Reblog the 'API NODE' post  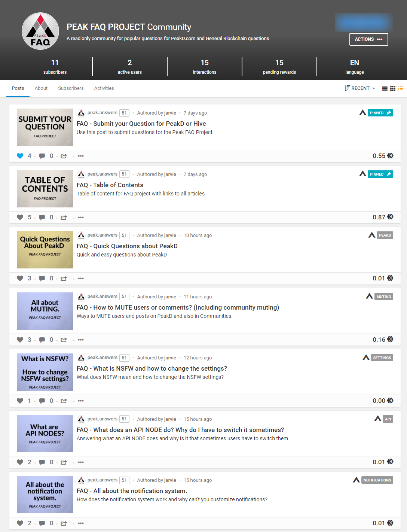tap(64, 462)
